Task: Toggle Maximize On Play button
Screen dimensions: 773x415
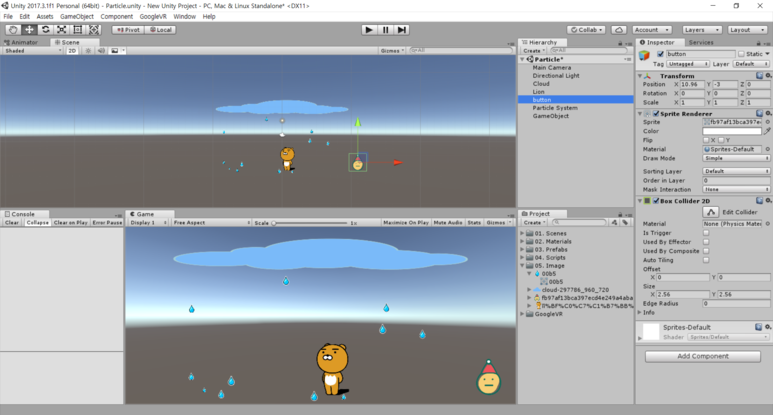Action: coord(406,223)
